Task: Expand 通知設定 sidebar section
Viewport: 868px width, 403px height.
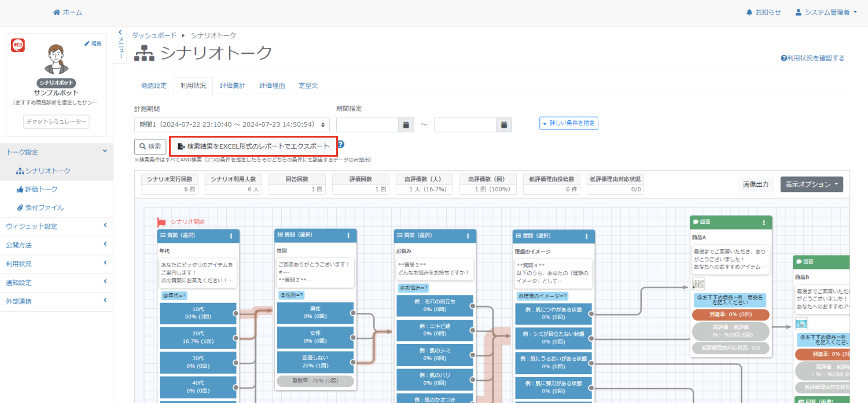Action: pyautogui.click(x=56, y=282)
